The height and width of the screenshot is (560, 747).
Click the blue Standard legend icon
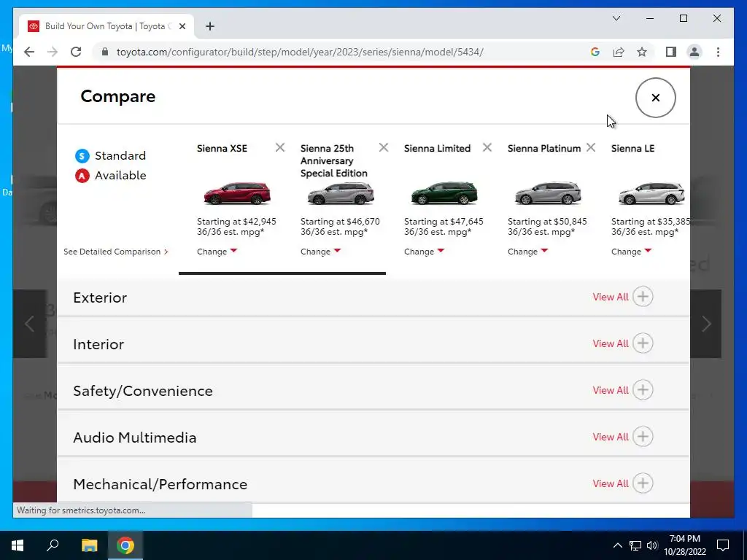82,156
